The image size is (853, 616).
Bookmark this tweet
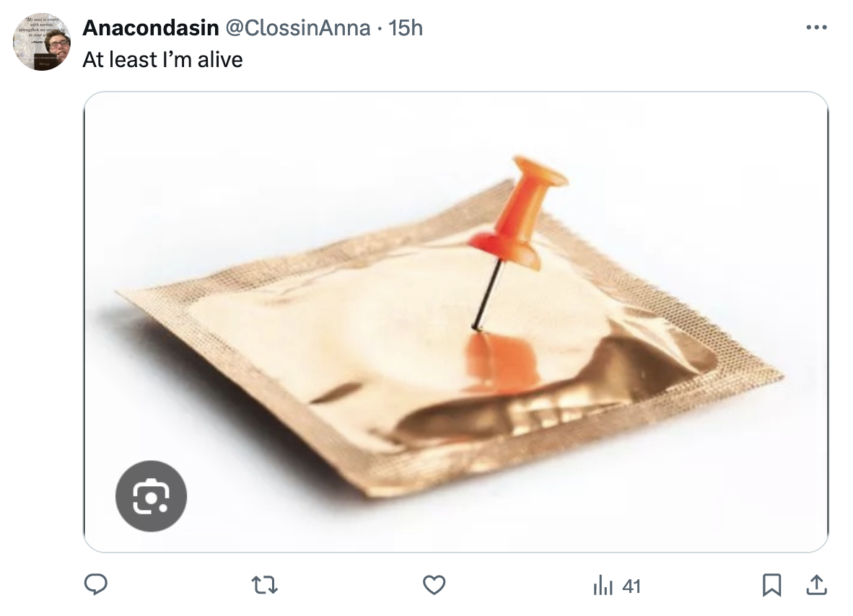(772, 585)
